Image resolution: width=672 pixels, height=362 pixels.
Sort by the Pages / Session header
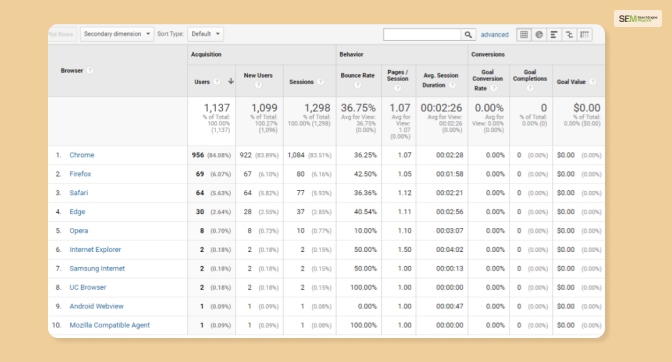[x=397, y=75]
